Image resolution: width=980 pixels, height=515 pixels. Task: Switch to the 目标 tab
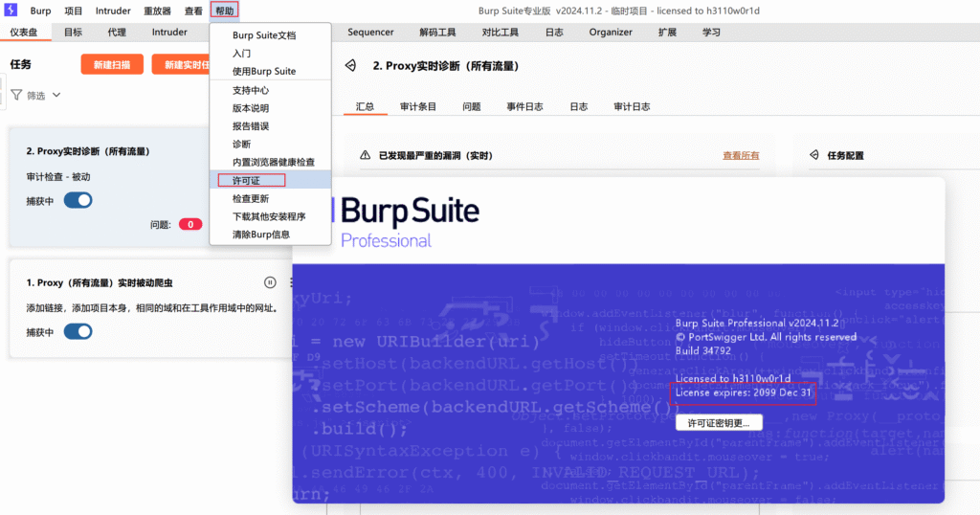(x=73, y=32)
